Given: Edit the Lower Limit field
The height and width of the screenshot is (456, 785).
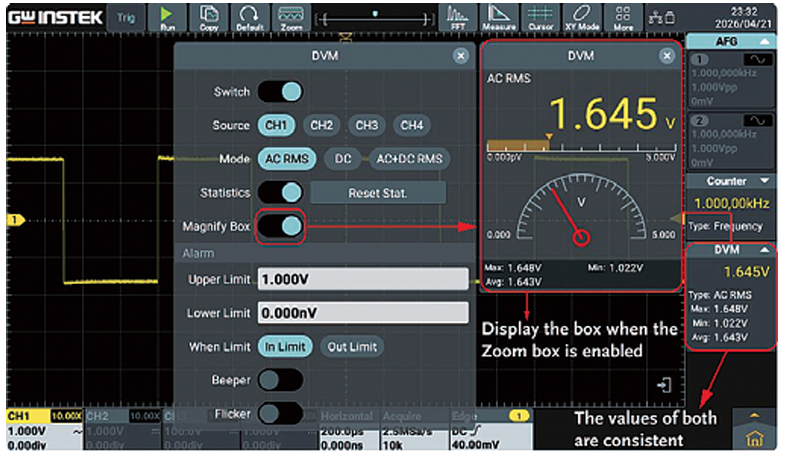Looking at the screenshot, I should click(x=363, y=313).
